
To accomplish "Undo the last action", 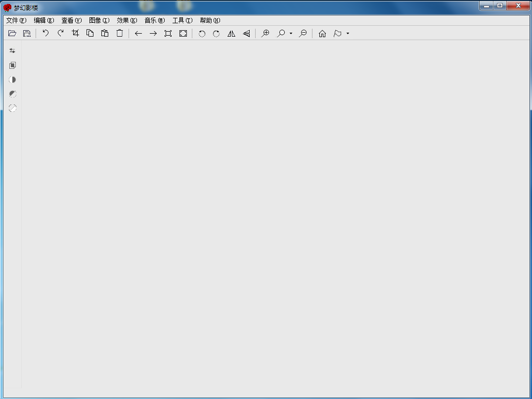I will click(x=45, y=33).
